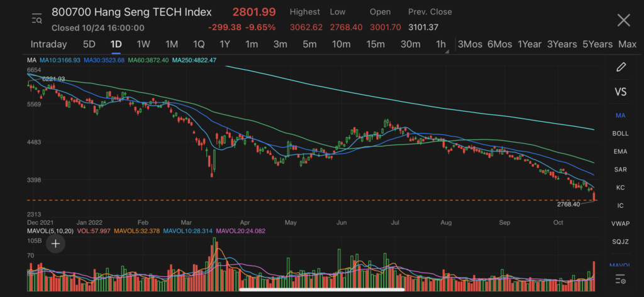Choose the 1m minute interval
Screen dimensions: 644x297
pos(252,45)
